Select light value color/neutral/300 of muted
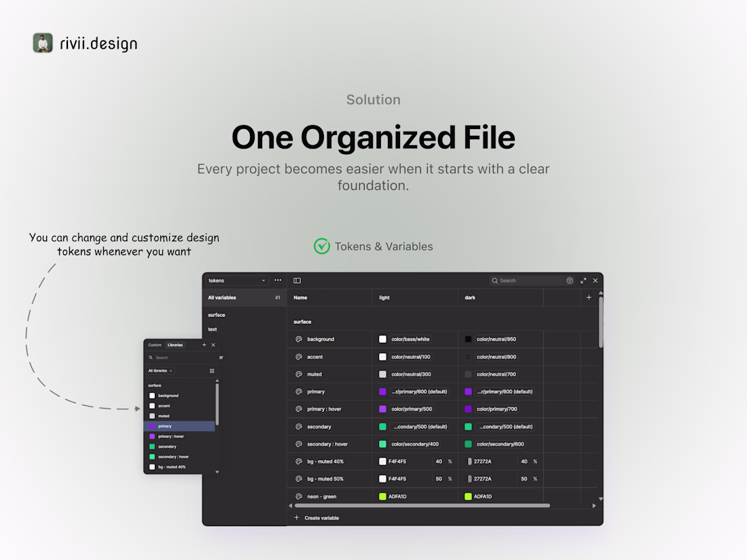The image size is (747, 560). pos(411,374)
